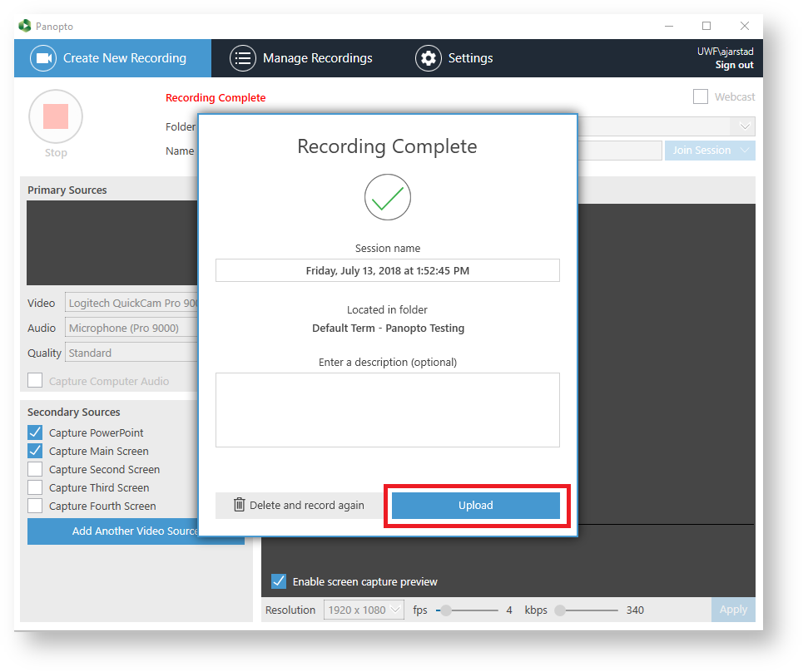The image size is (803, 672).
Task: Open the Resolution 1920 x 1080 dropdown
Action: pyautogui.click(x=364, y=610)
